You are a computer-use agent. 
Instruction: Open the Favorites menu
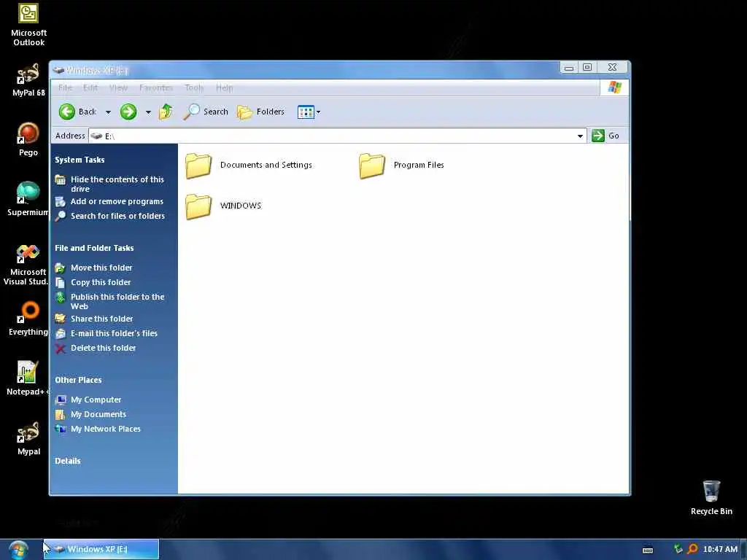click(156, 87)
